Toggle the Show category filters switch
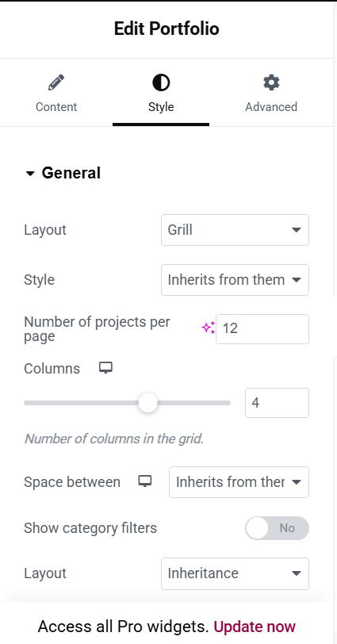Image resolution: width=337 pixels, height=644 pixels. tap(277, 527)
